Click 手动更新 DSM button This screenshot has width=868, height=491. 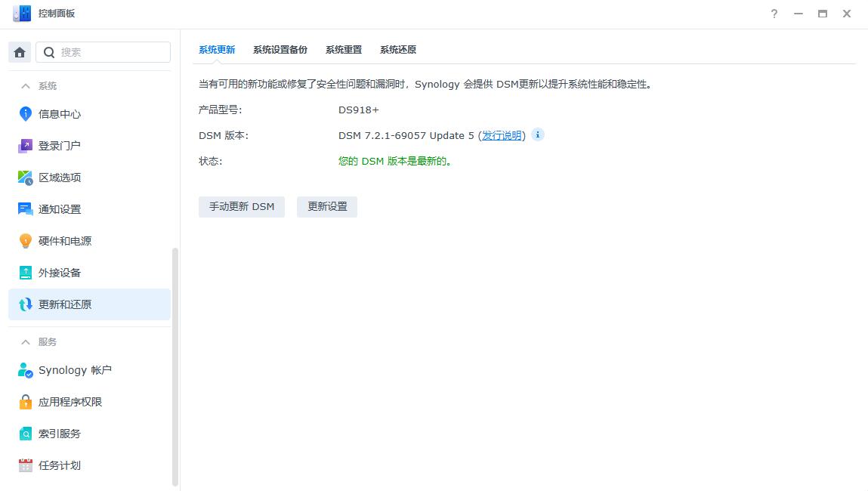tap(241, 207)
